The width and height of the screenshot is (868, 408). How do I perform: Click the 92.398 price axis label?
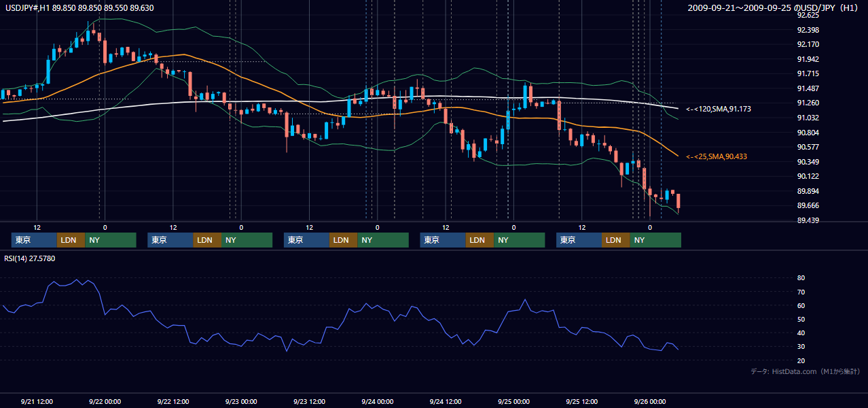click(807, 30)
